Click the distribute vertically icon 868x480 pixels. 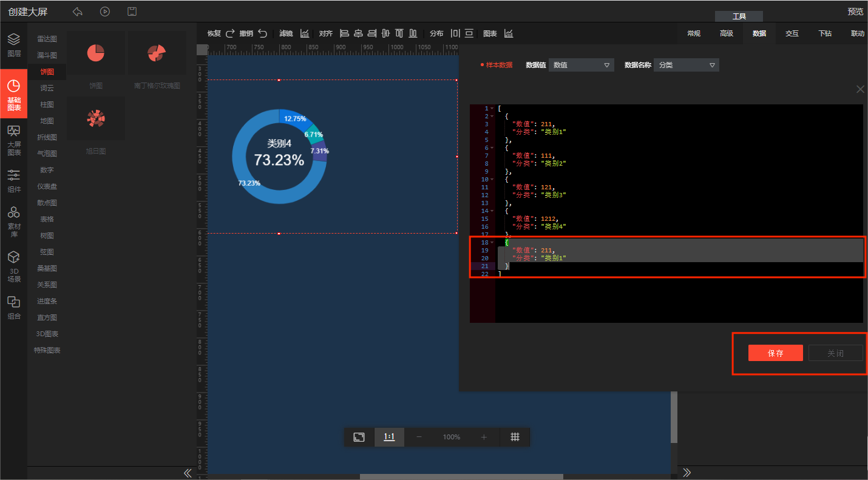point(469,33)
